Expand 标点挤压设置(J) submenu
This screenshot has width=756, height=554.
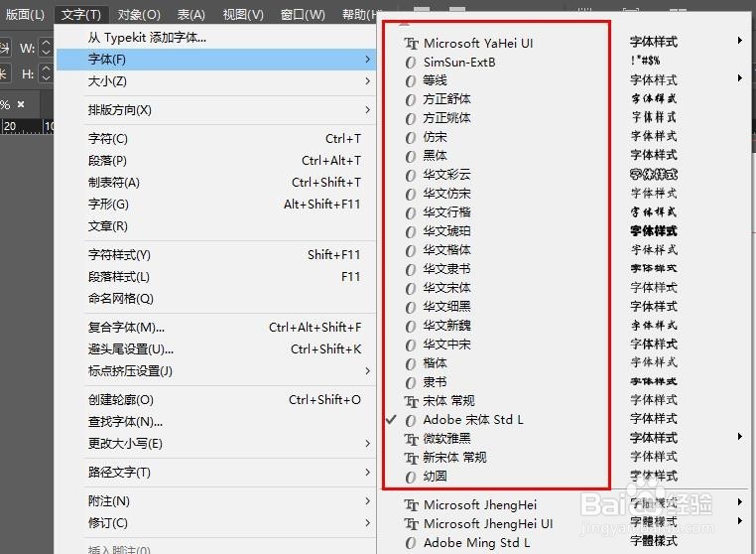215,370
